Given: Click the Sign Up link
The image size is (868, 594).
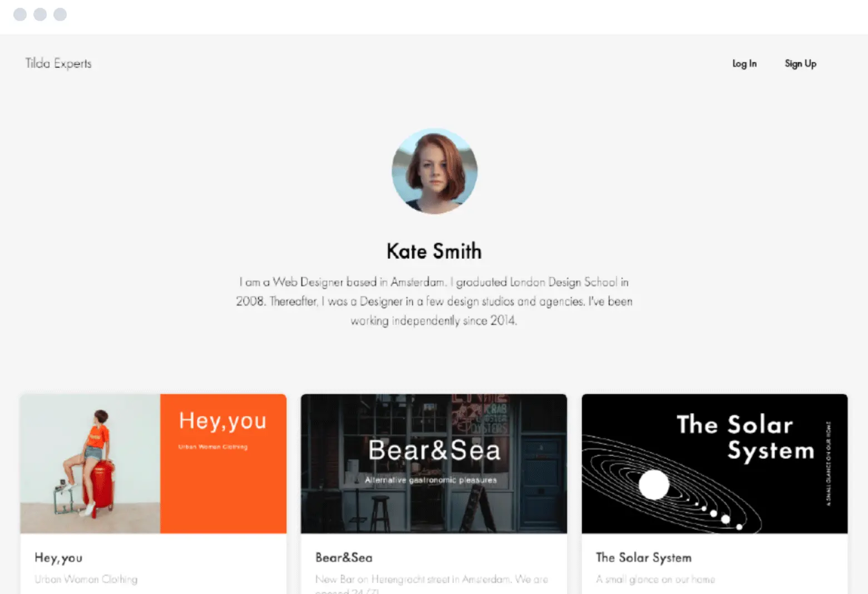Looking at the screenshot, I should click(x=800, y=63).
